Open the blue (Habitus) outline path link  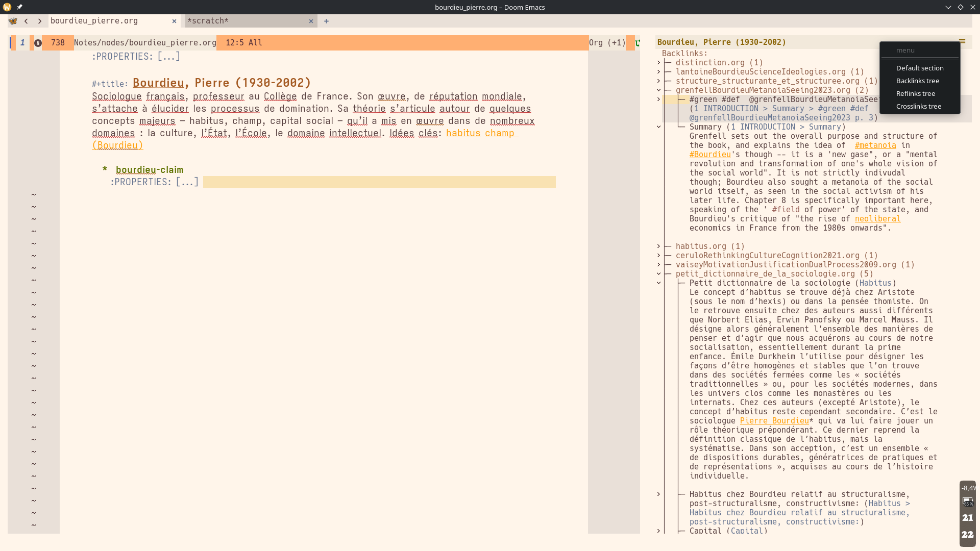click(x=875, y=283)
